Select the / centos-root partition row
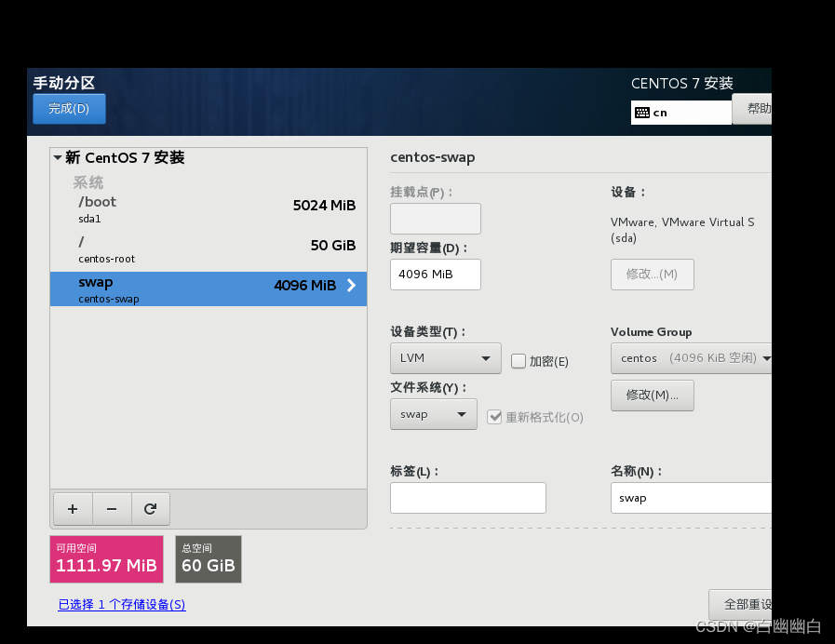Viewport: 835px width, 644px height. [209, 249]
